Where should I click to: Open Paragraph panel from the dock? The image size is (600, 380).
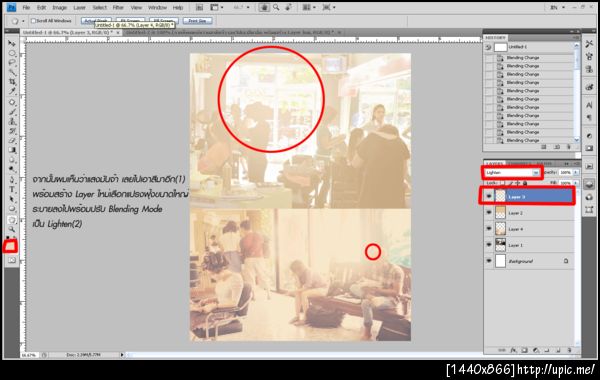589,118
